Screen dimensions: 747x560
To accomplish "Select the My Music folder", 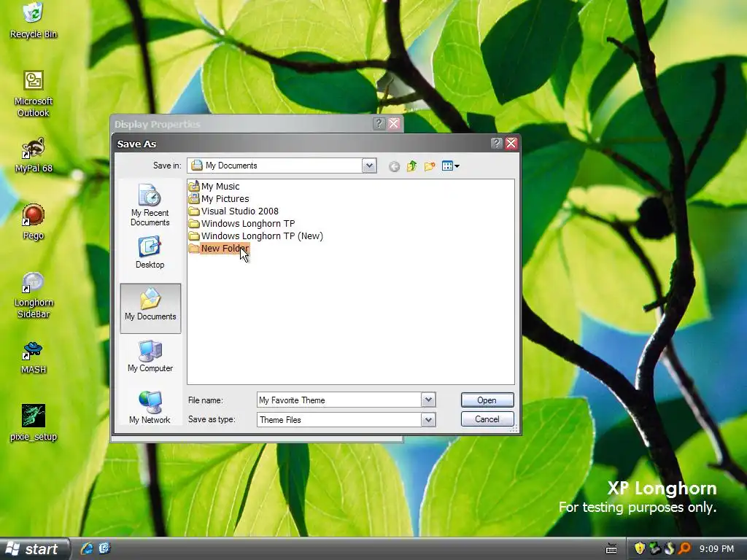I will tap(214, 186).
